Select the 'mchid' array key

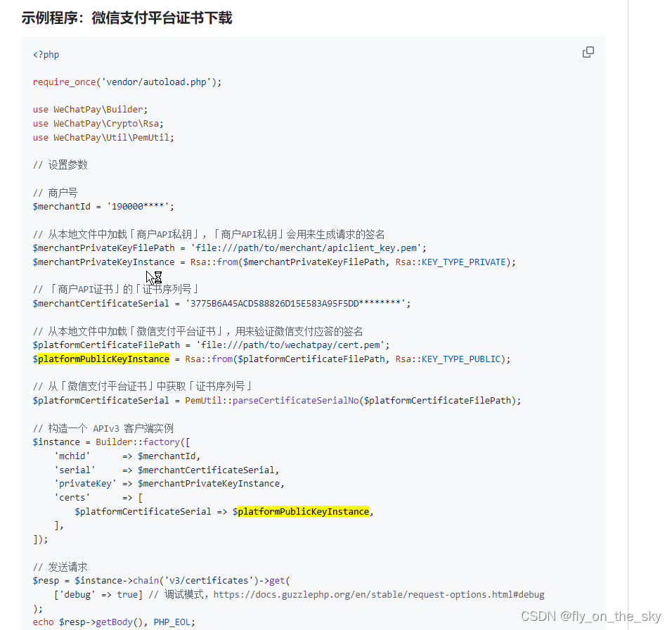click(72, 456)
